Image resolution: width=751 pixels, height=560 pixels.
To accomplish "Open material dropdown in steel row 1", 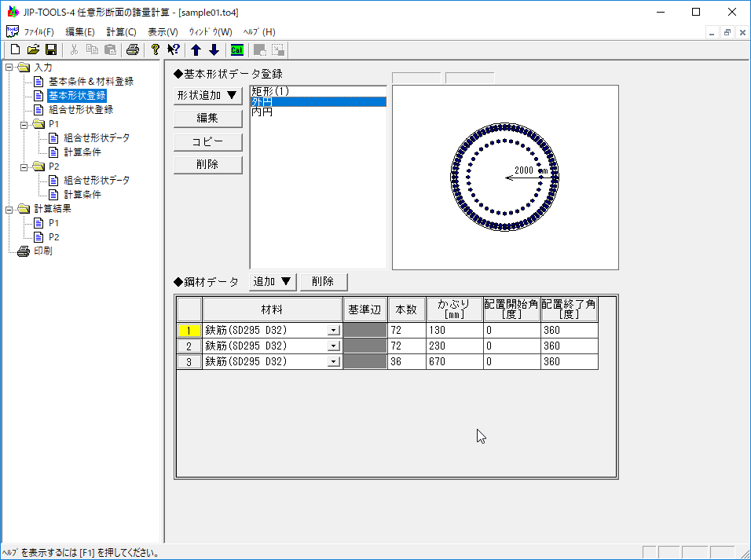I will click(x=334, y=331).
